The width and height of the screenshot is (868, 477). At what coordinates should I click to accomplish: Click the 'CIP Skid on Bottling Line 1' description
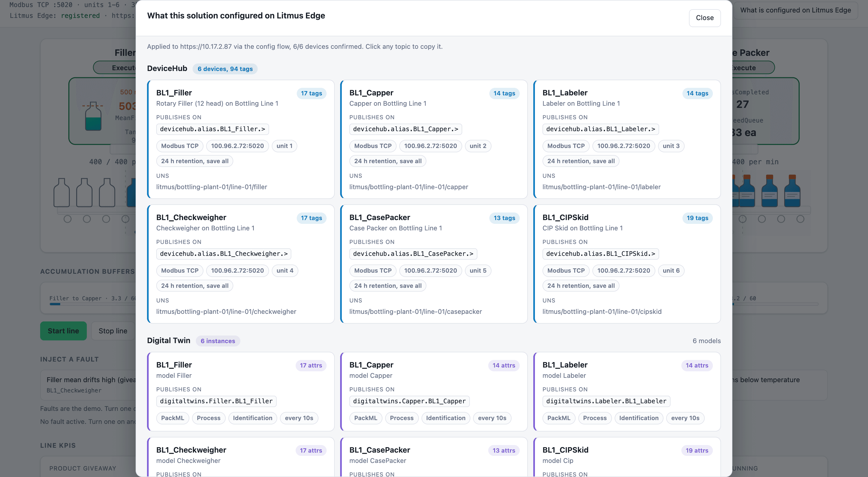pos(583,228)
